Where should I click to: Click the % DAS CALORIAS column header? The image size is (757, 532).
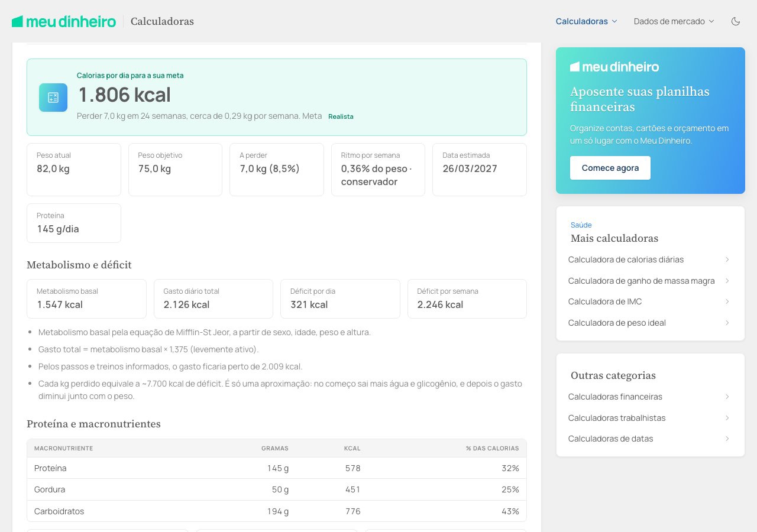pyautogui.click(x=493, y=448)
